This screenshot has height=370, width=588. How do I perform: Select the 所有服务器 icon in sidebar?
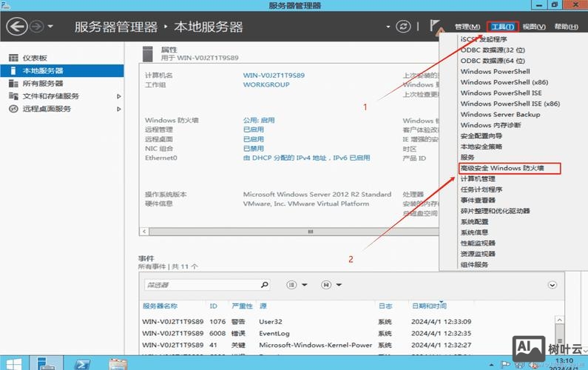coord(13,84)
